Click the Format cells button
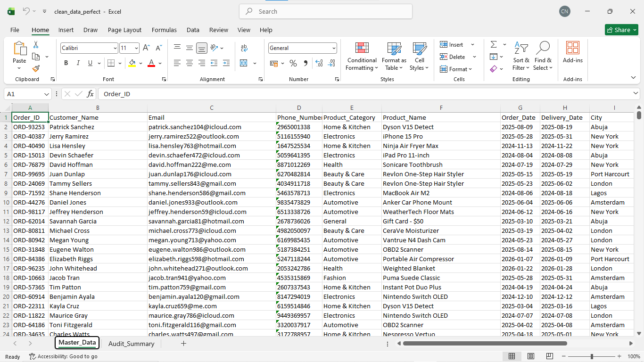Viewport: 644px width, 362px height. (456, 69)
